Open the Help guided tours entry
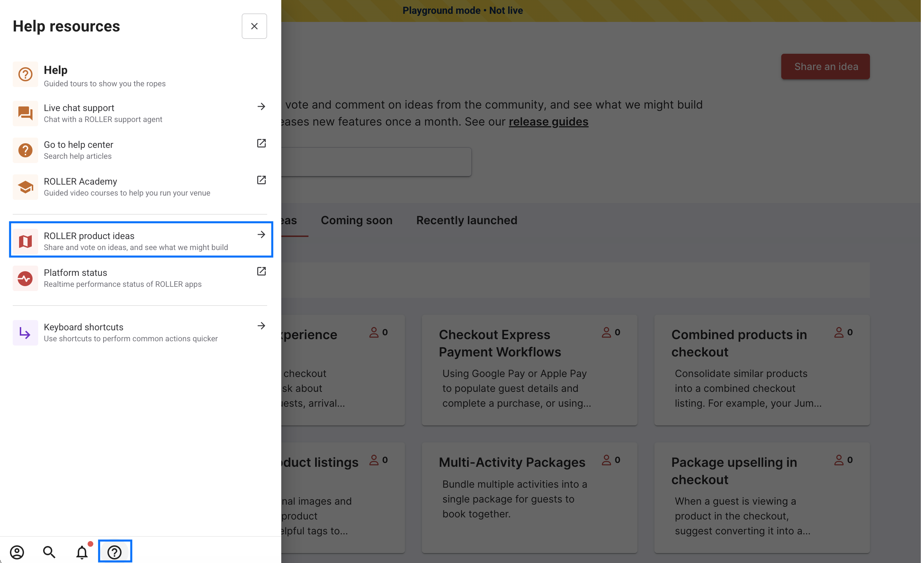924x563 pixels. (x=140, y=75)
